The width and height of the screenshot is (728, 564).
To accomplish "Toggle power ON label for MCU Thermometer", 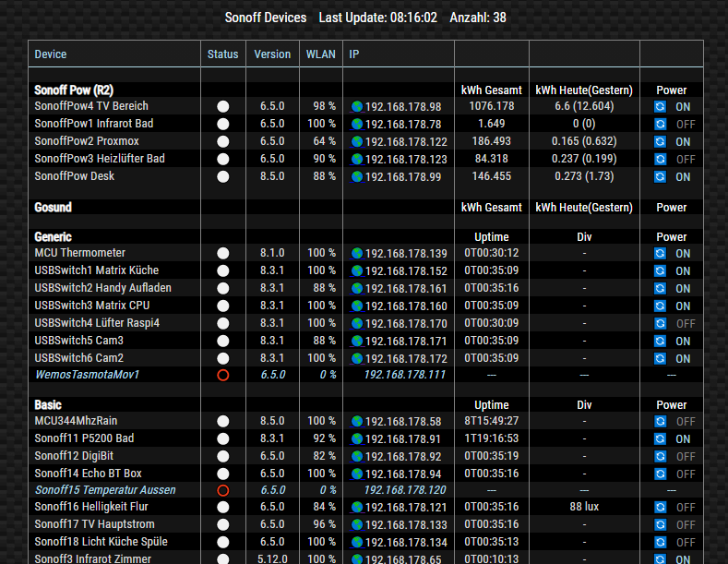I will (683, 254).
